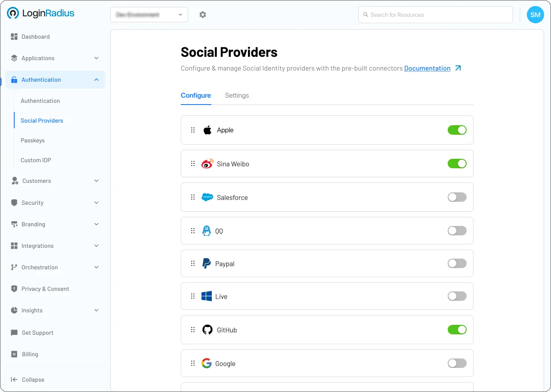Click the Apple row drag handle

193,130
